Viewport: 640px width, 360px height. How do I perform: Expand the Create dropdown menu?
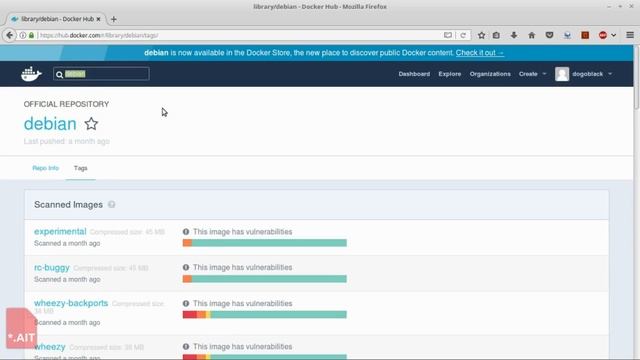tap(532, 74)
